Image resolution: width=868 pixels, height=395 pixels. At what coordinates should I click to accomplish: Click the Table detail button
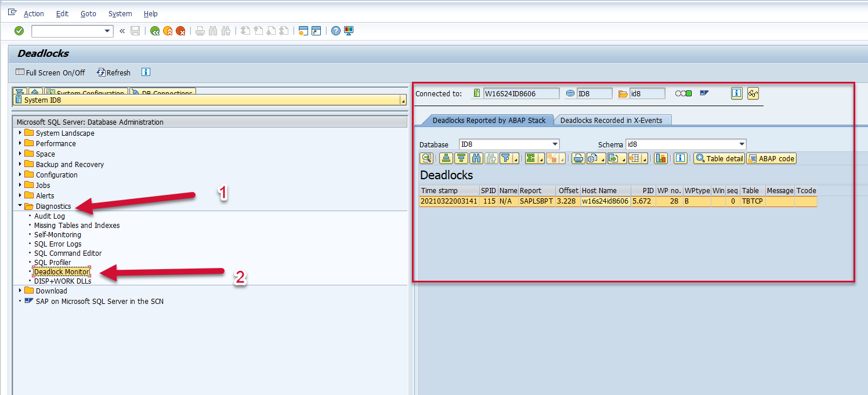point(719,158)
